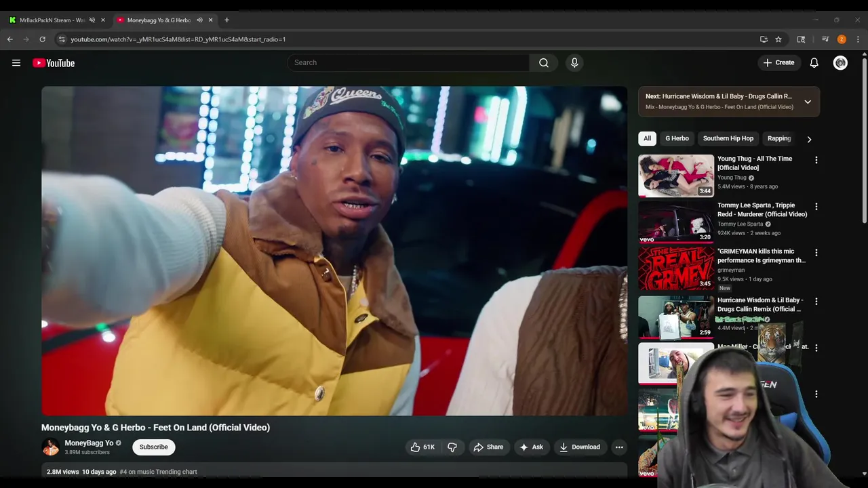Like the video with 61K likes

[422, 447]
